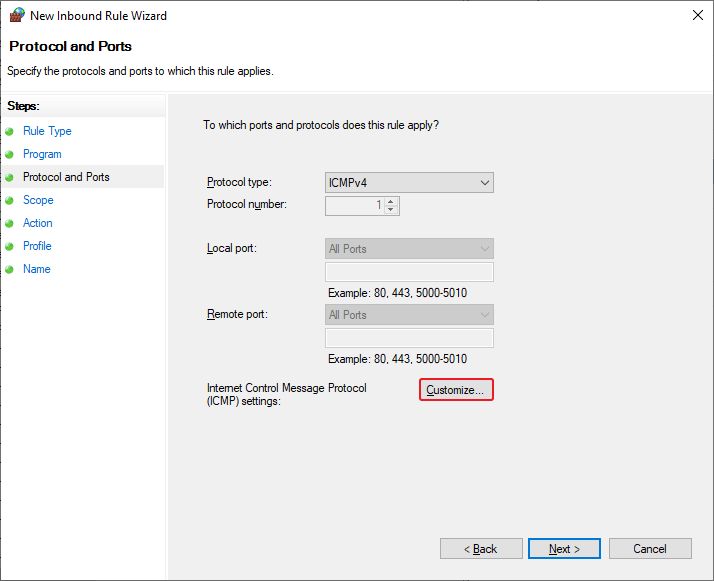Screen dimensions: 714x581
Task: Jump to the Scope step
Action: click(x=38, y=200)
